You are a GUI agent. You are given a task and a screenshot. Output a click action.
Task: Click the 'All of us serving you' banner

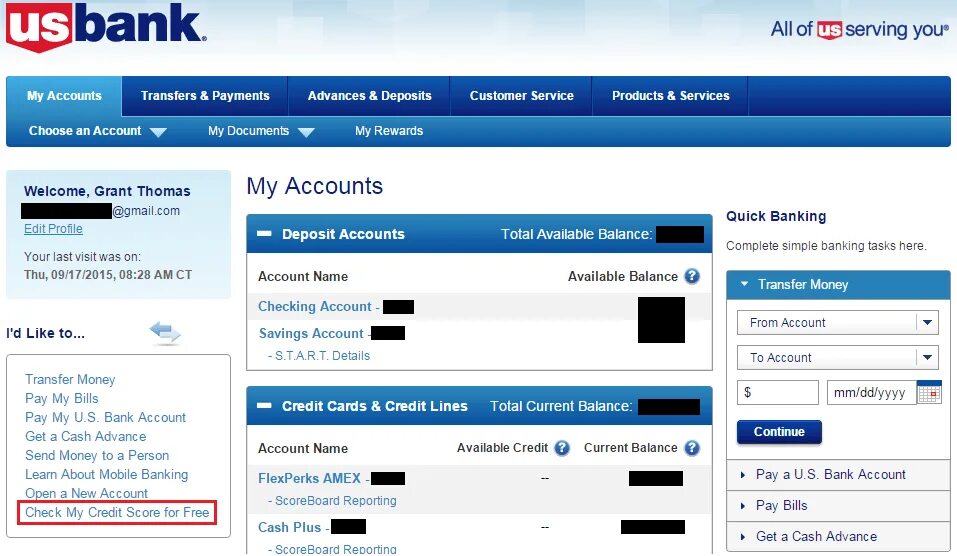859,29
